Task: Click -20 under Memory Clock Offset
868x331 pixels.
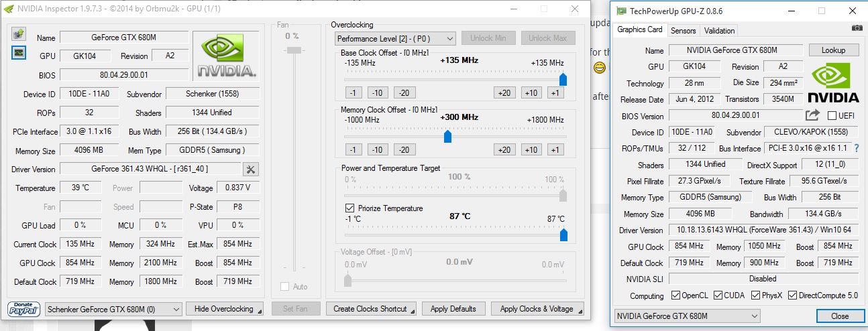Action: [403, 150]
